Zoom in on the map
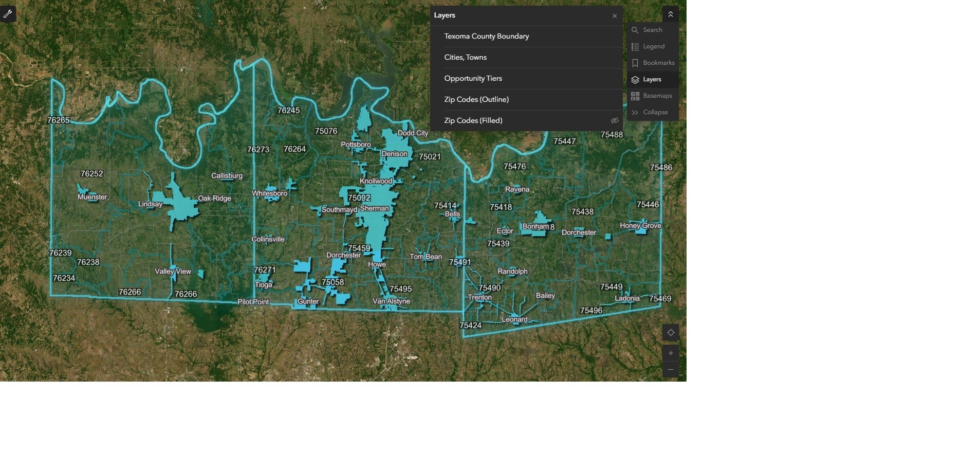The image size is (980, 468). [670, 353]
